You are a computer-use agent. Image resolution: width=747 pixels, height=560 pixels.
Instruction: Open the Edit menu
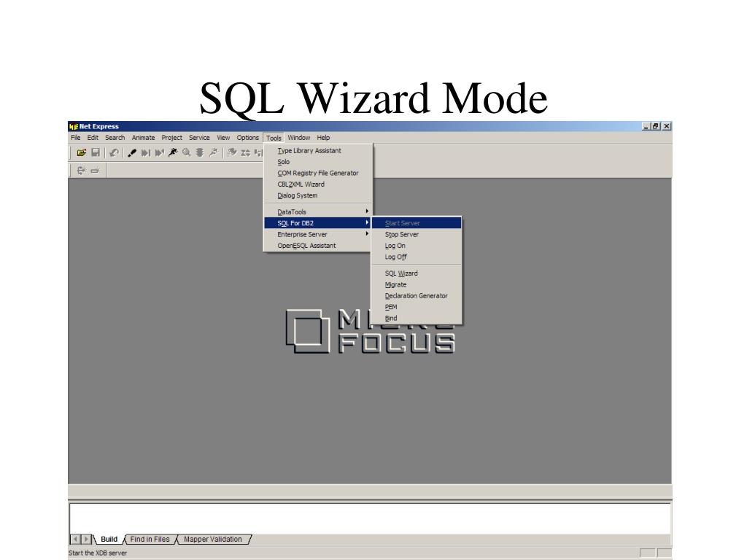[x=93, y=138]
